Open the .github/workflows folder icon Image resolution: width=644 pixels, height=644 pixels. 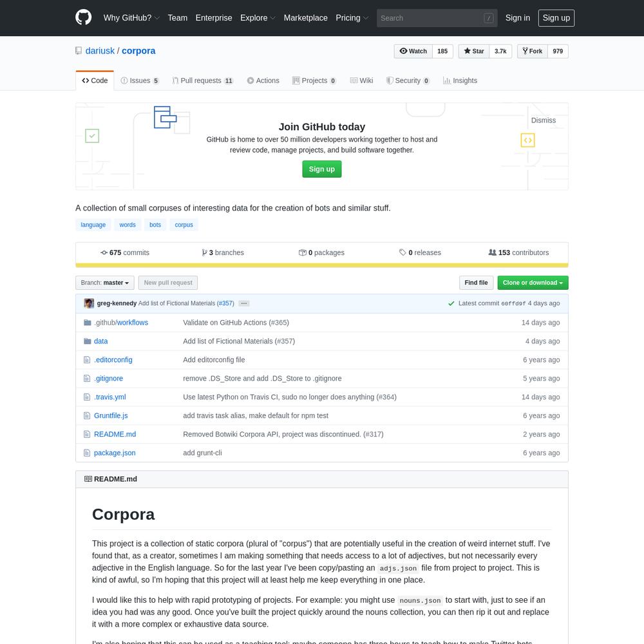pyautogui.click(x=87, y=323)
